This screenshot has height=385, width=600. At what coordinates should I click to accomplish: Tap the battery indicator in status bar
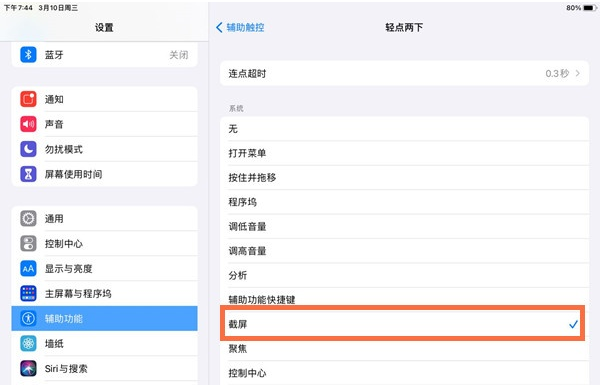[x=590, y=8]
